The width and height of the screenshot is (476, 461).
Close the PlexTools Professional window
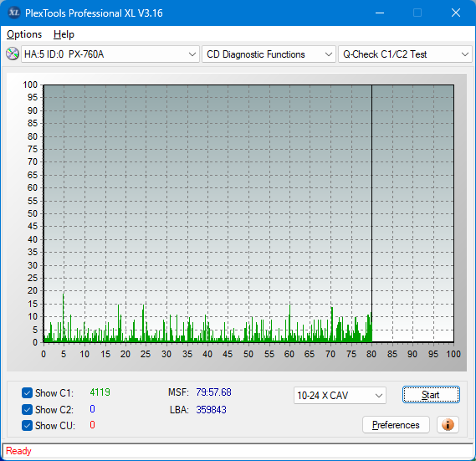(456, 13)
